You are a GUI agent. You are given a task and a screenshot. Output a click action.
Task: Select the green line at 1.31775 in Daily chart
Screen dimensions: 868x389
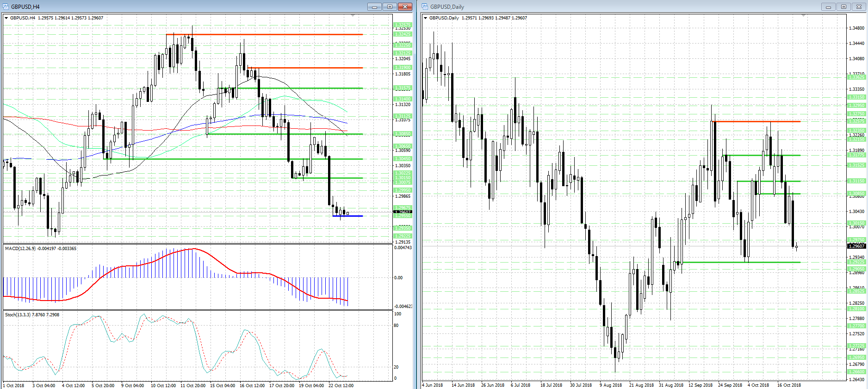click(x=761, y=155)
